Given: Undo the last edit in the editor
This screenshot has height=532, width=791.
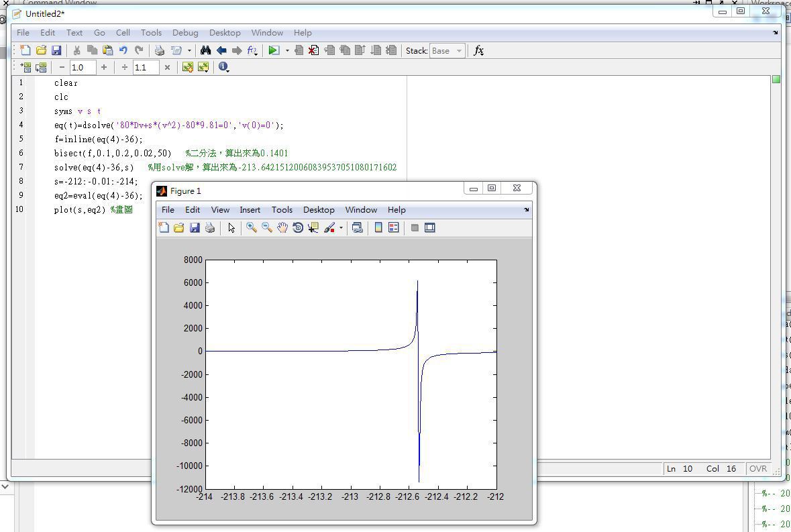Looking at the screenshot, I should pyautogui.click(x=123, y=50).
